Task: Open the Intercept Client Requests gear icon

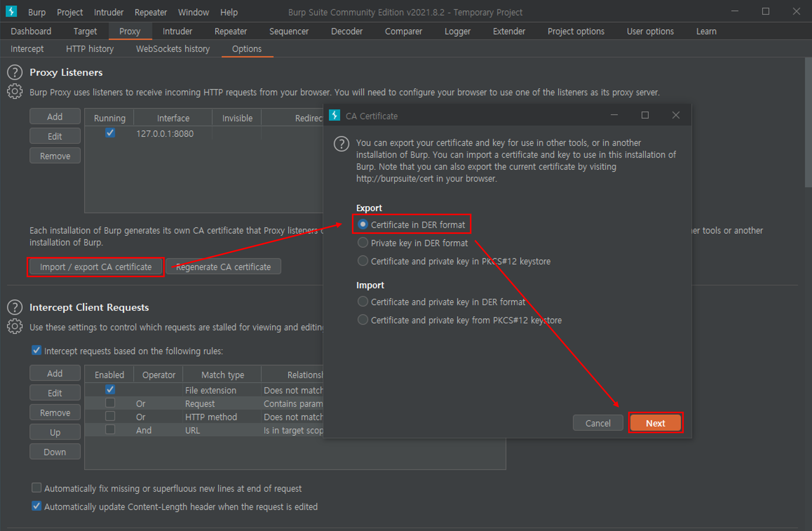Action: (15, 326)
